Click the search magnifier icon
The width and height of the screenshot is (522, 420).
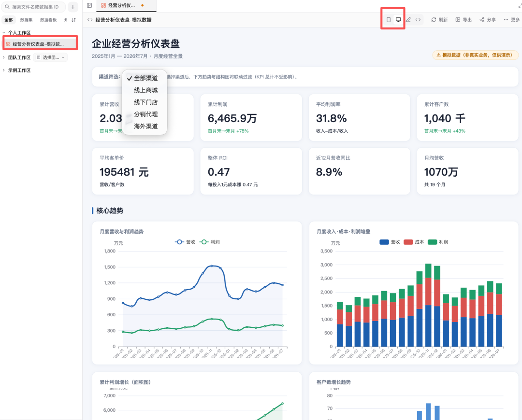(x=7, y=7)
